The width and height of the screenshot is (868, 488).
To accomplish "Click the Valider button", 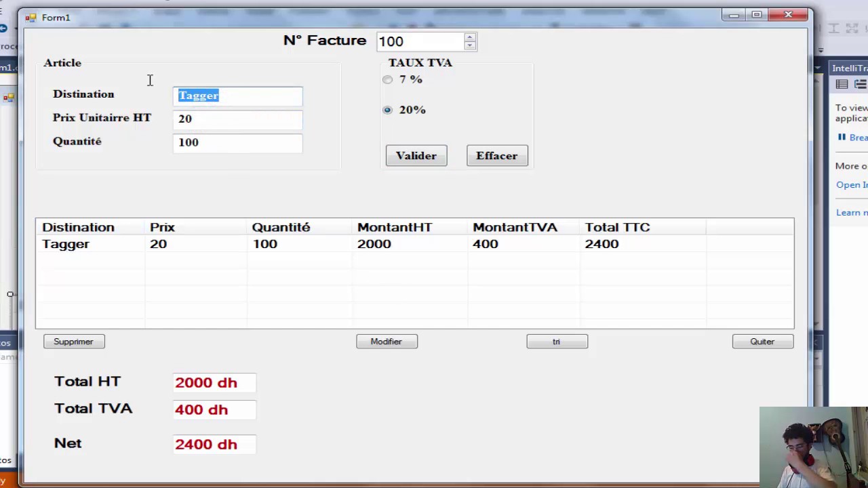I will [x=416, y=156].
